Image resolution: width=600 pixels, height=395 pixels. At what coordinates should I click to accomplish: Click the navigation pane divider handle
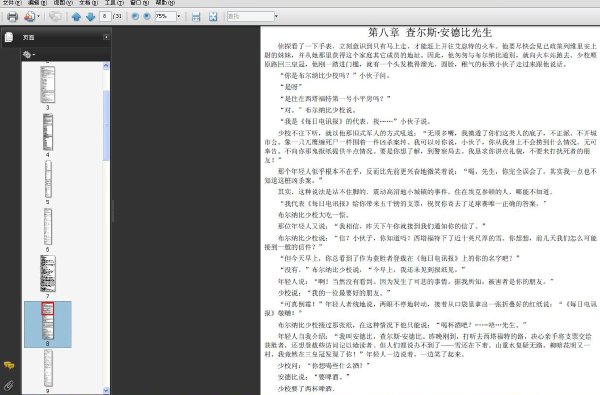pyautogui.click(x=112, y=211)
